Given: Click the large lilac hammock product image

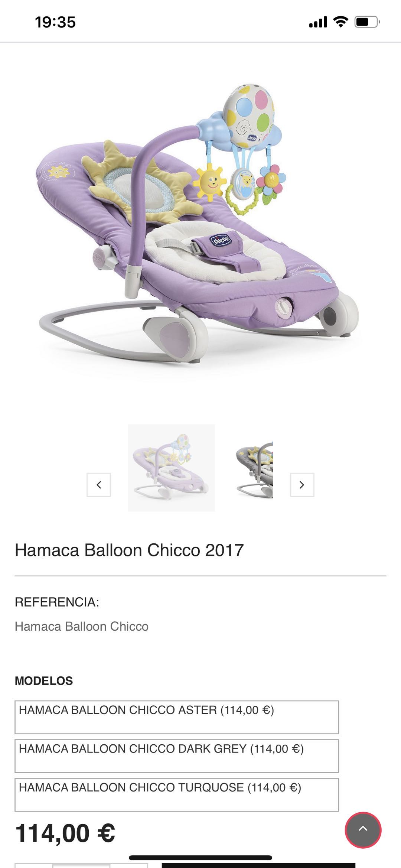Looking at the screenshot, I should pyautogui.click(x=199, y=223).
